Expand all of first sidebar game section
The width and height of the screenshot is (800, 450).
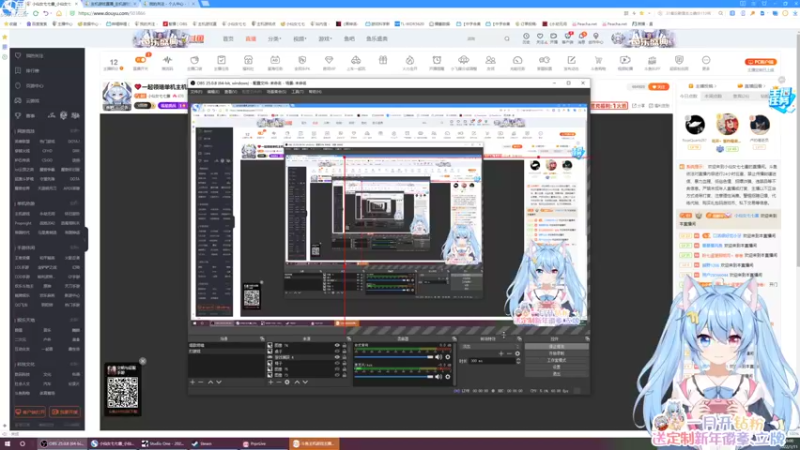(74, 131)
